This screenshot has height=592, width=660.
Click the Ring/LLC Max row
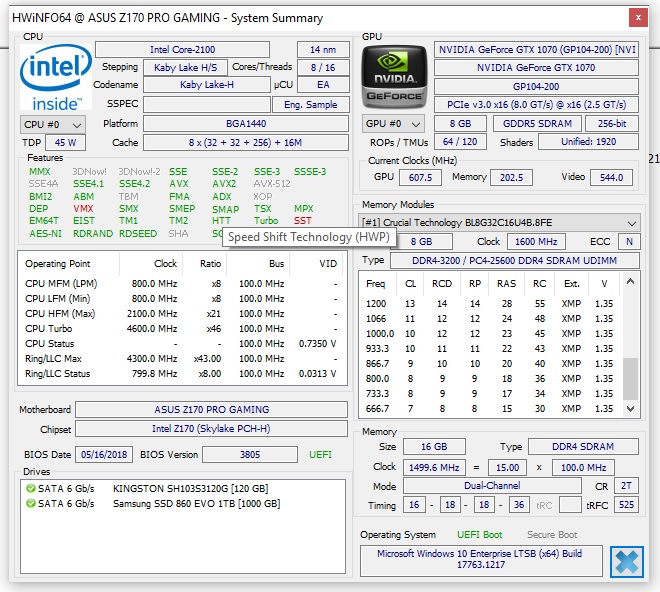[x=181, y=359]
